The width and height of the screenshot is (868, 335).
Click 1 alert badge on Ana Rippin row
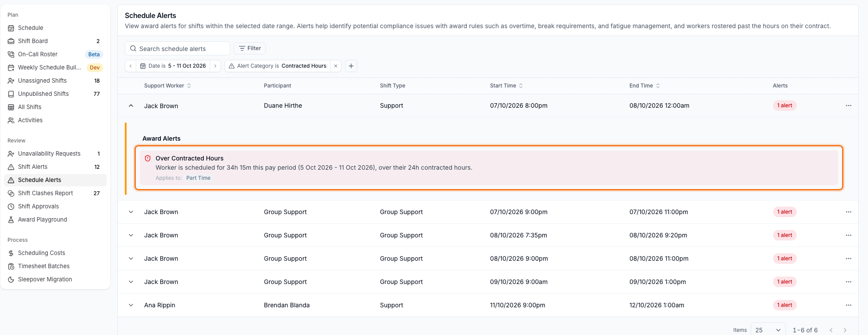click(784, 305)
